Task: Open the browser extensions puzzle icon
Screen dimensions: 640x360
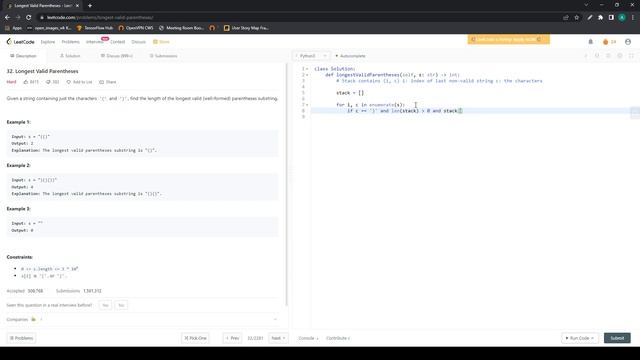Action: [600, 18]
